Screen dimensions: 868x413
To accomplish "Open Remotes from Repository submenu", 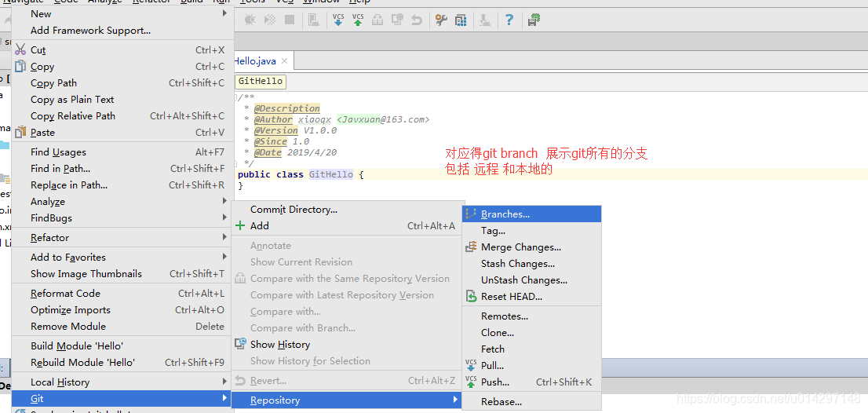I will [531, 316].
